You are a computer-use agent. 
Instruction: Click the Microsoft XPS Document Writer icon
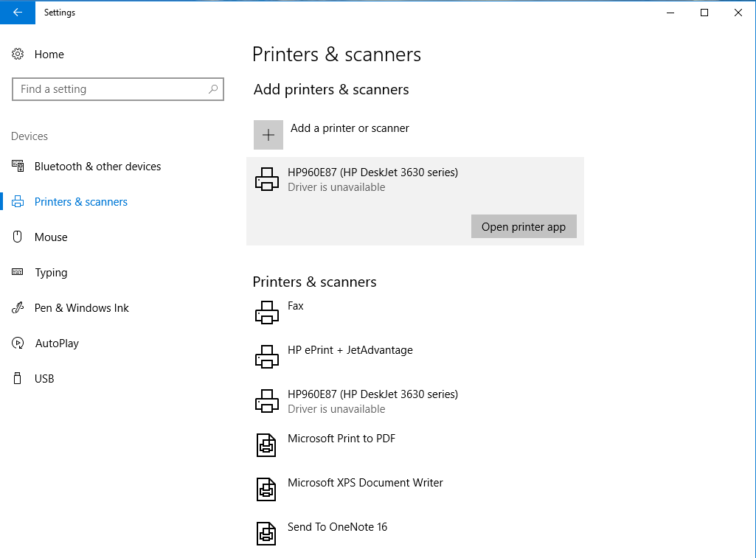pyautogui.click(x=266, y=489)
